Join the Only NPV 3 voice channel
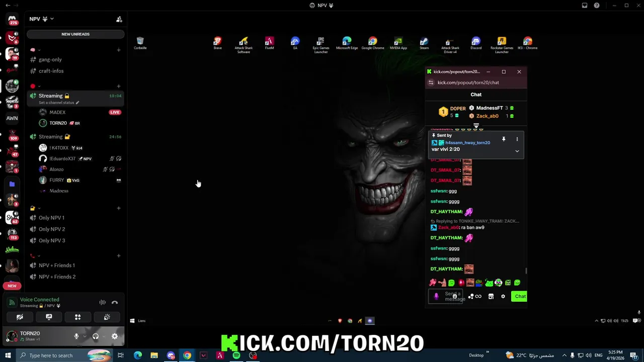The width and height of the screenshot is (644, 362). click(75, 241)
